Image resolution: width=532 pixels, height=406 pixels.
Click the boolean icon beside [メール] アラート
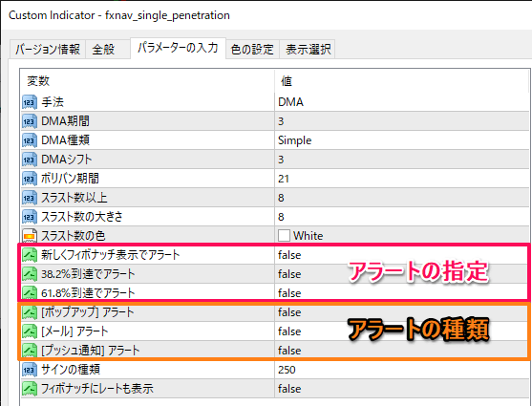click(30, 331)
